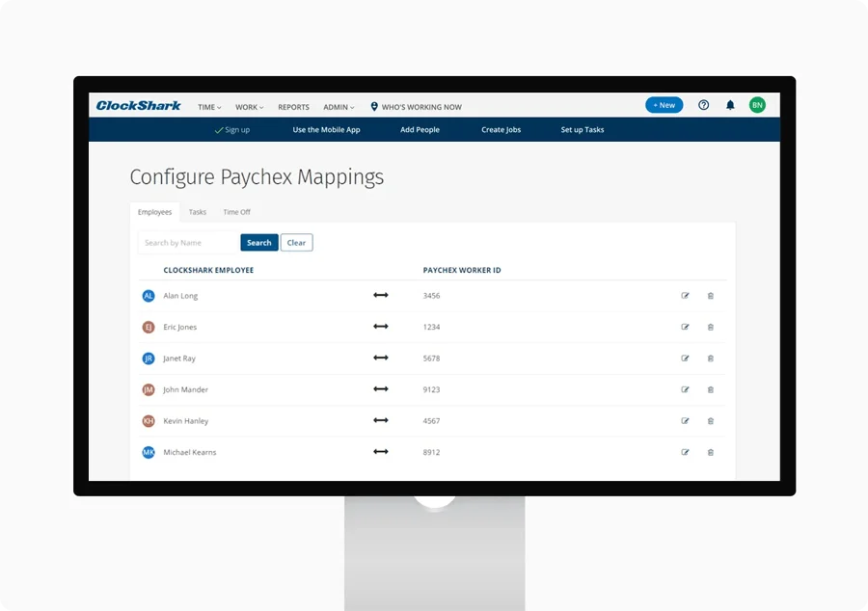Click the JM avatar for John Mander
The height and width of the screenshot is (611, 868).
[149, 389]
